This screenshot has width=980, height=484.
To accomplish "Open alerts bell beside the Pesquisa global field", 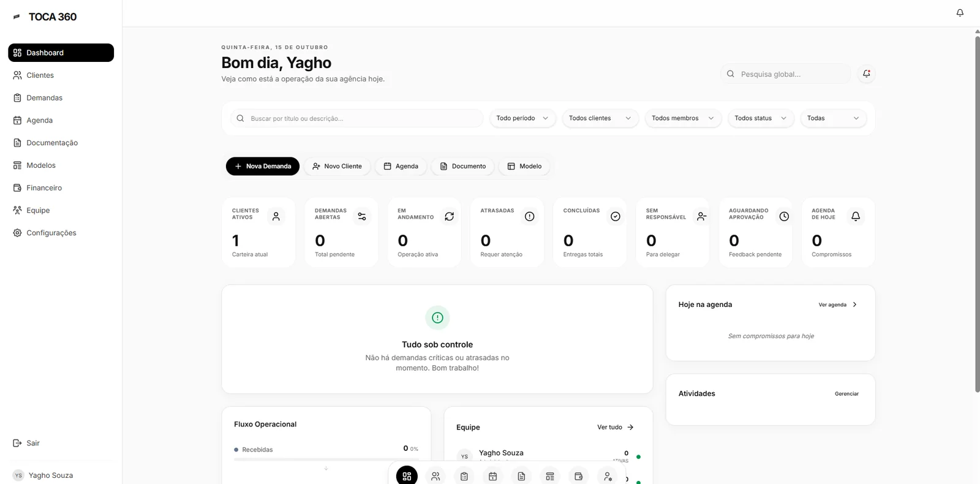I will pyautogui.click(x=867, y=74).
